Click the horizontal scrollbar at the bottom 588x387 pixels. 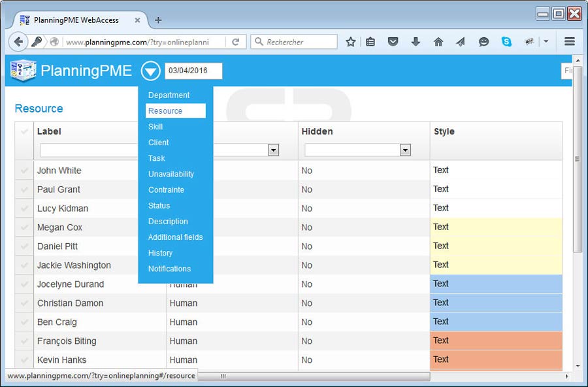(x=314, y=376)
